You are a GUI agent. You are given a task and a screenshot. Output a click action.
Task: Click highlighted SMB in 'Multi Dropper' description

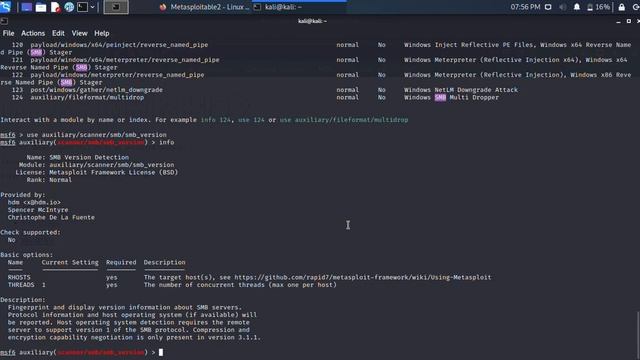tap(440, 97)
